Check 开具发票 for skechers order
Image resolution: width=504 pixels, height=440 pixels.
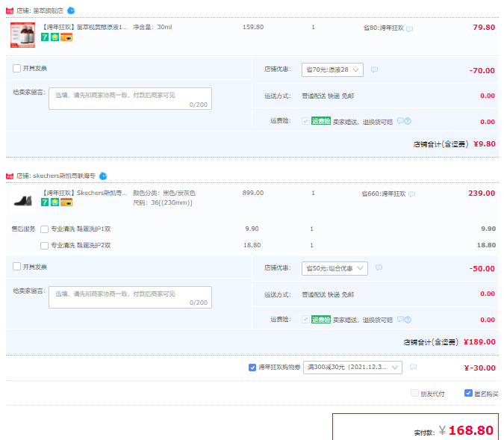16,267
